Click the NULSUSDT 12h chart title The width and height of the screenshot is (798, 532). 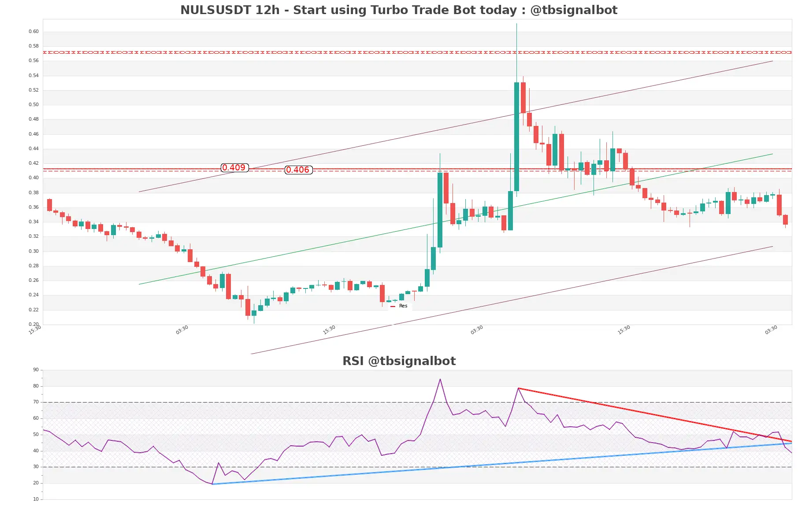pos(399,10)
